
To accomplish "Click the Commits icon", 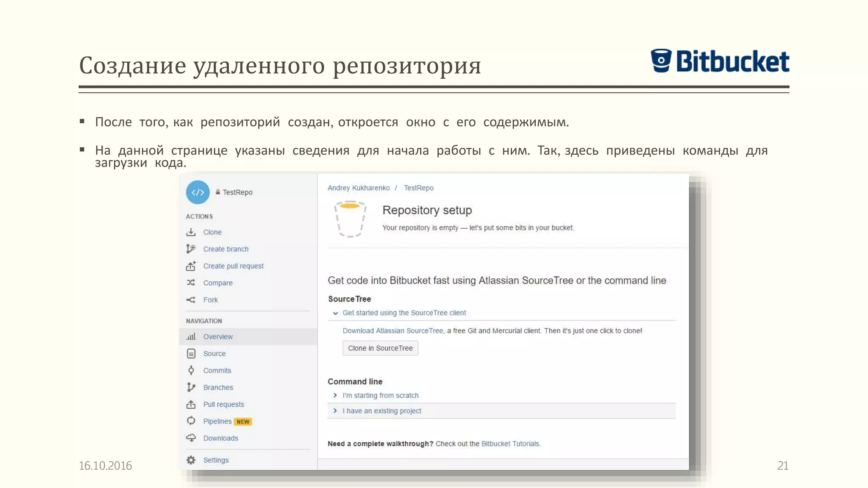I will [x=191, y=370].
